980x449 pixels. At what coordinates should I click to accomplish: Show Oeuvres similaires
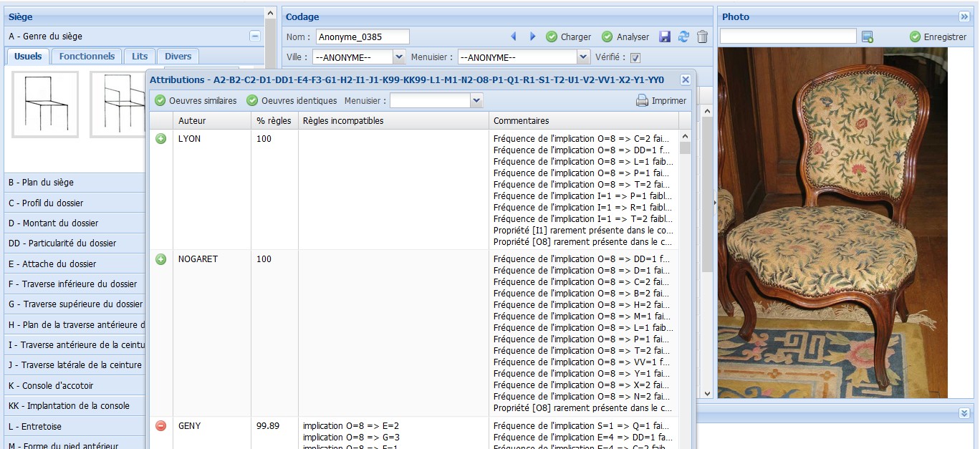[x=196, y=101]
